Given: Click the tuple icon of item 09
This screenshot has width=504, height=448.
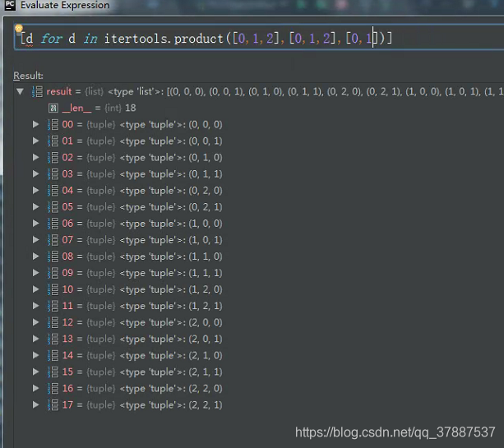Looking at the screenshot, I should (53, 273).
